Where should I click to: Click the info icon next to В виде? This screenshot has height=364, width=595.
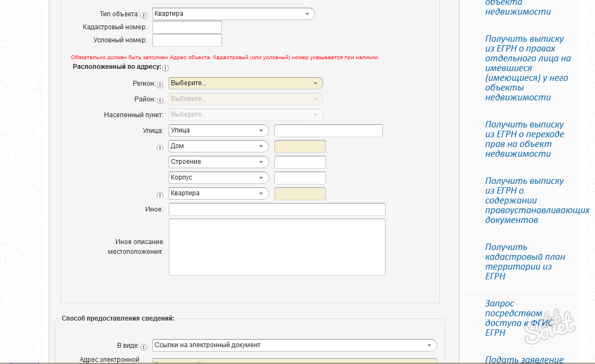pyautogui.click(x=144, y=347)
